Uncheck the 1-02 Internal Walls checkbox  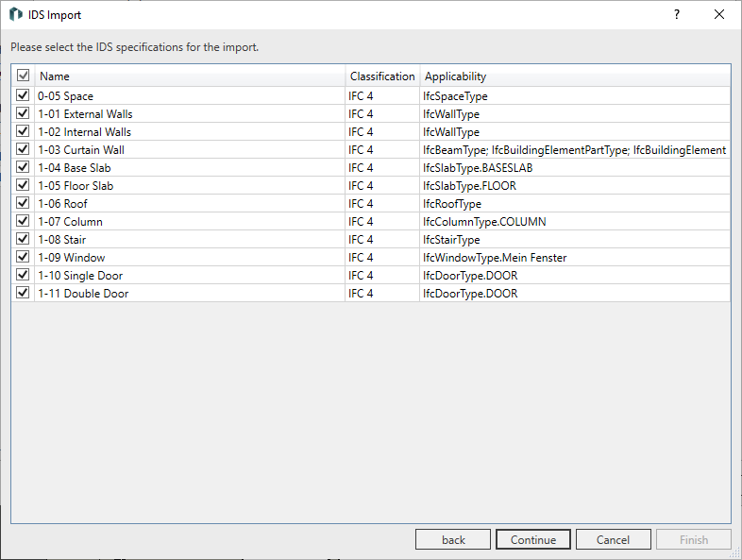click(x=23, y=131)
